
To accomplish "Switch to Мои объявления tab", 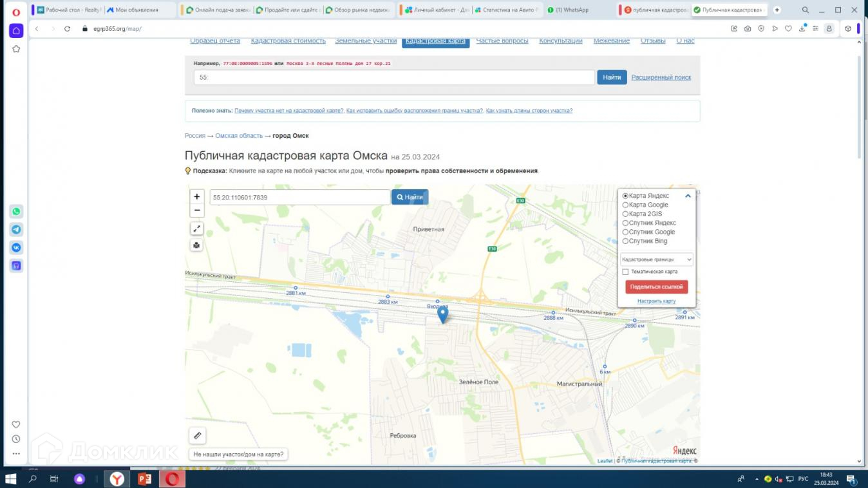I will coord(140,10).
